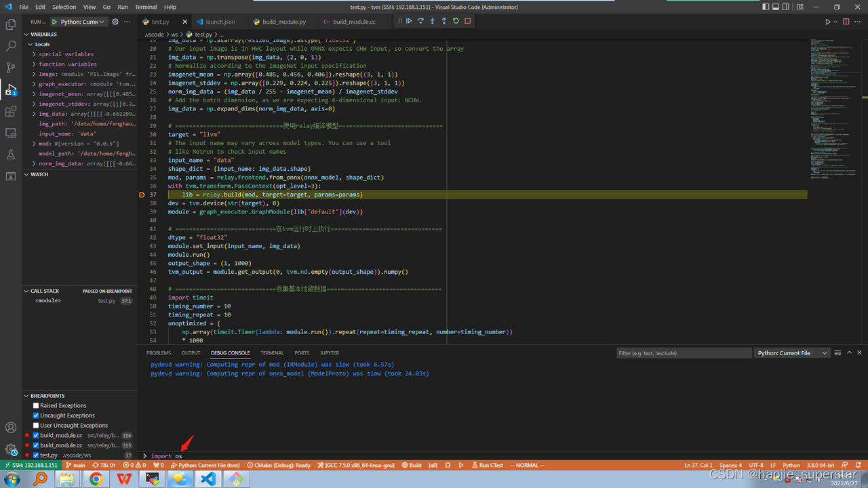Toggle primary sidebar layout button in title bar

click(x=766, y=7)
